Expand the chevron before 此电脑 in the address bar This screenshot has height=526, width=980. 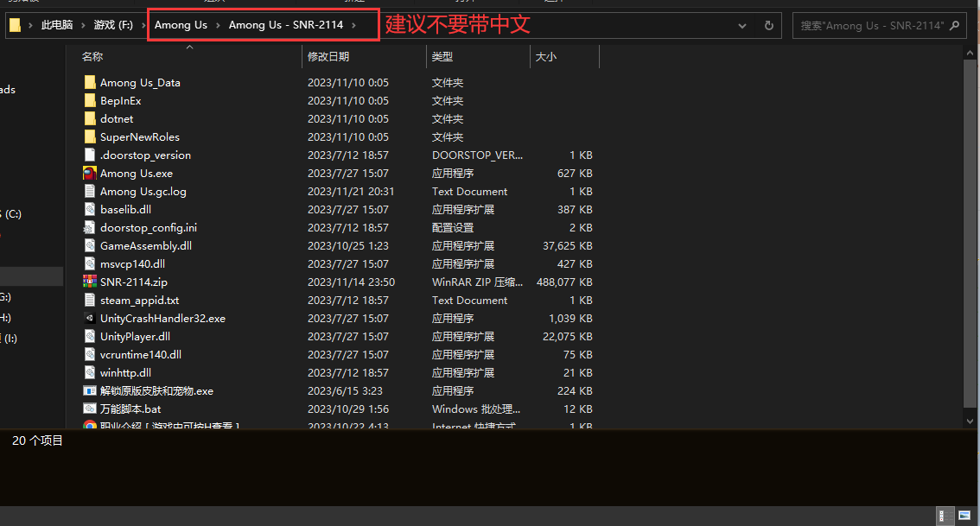point(30,25)
